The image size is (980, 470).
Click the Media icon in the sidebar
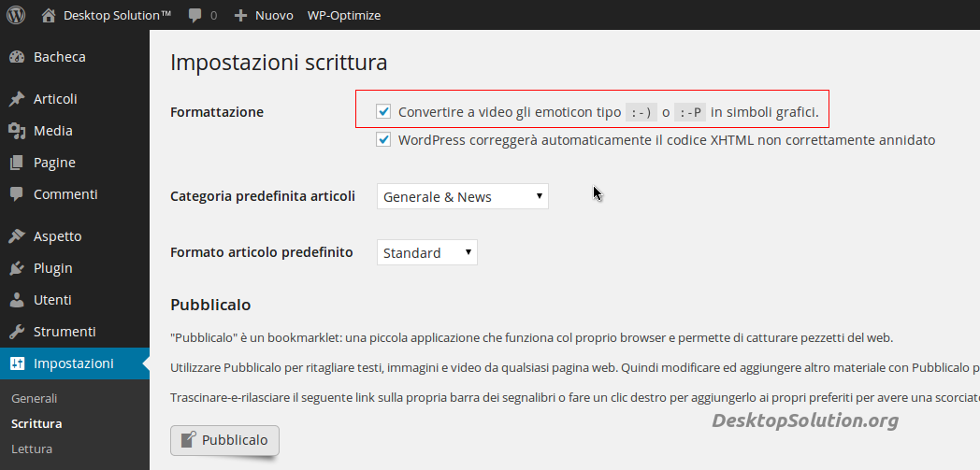click(17, 131)
